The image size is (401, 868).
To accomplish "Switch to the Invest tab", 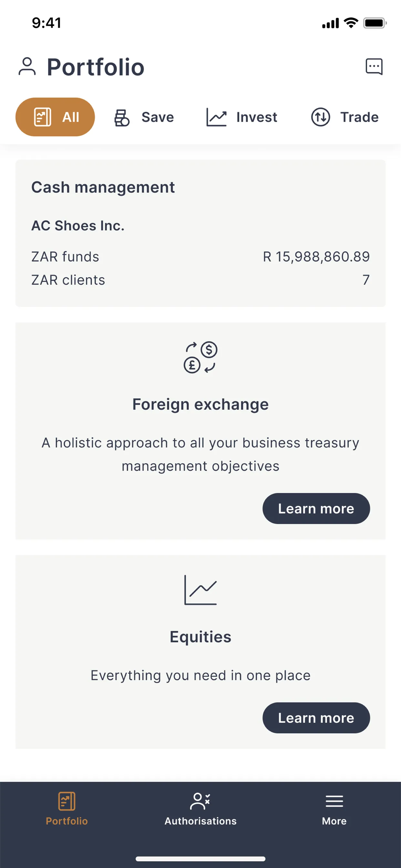I will (x=242, y=117).
